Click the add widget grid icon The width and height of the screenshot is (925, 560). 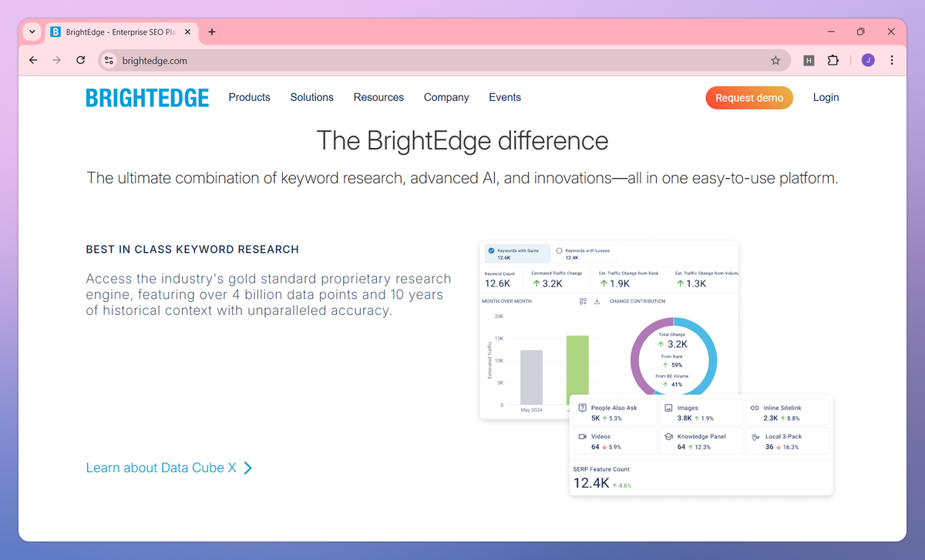(583, 301)
